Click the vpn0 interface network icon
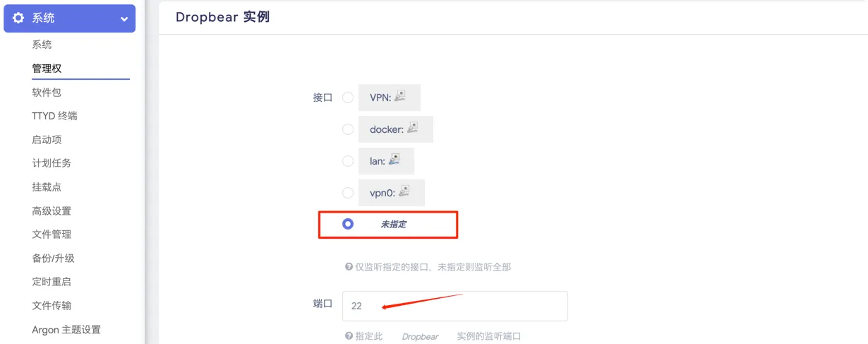868x344 pixels. (x=404, y=191)
